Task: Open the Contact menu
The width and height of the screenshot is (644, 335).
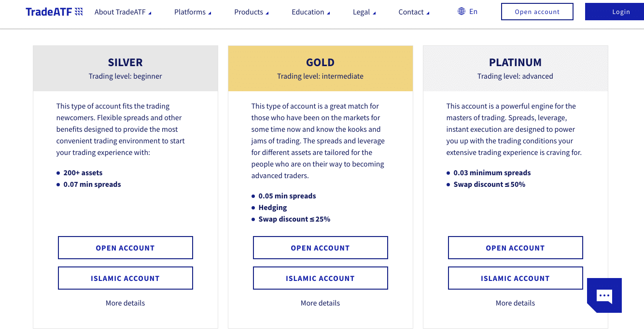Action: [x=414, y=12]
